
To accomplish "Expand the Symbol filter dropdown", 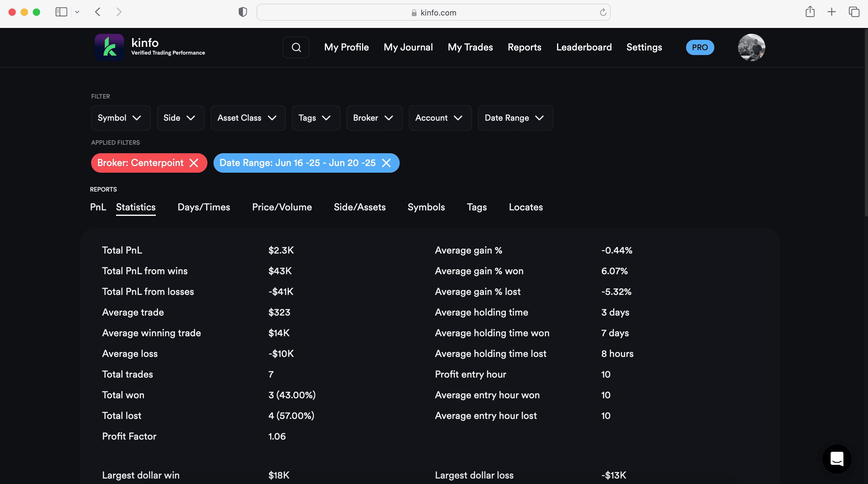I will pos(120,118).
